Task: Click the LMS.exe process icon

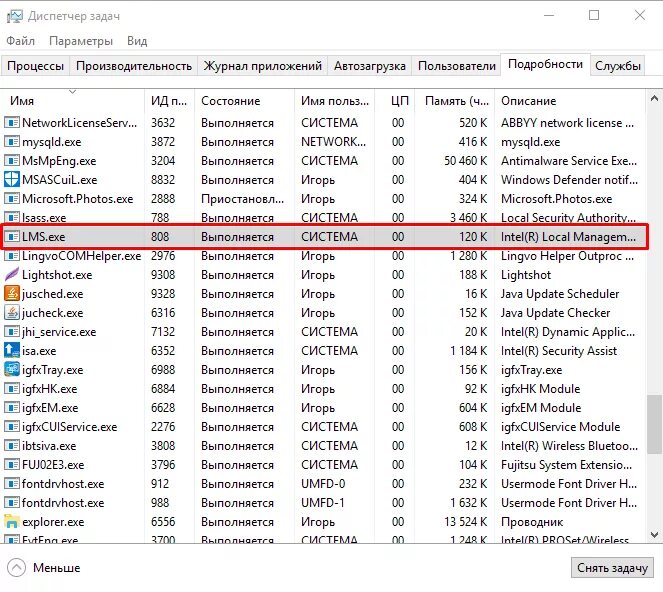Action: pos(11,236)
